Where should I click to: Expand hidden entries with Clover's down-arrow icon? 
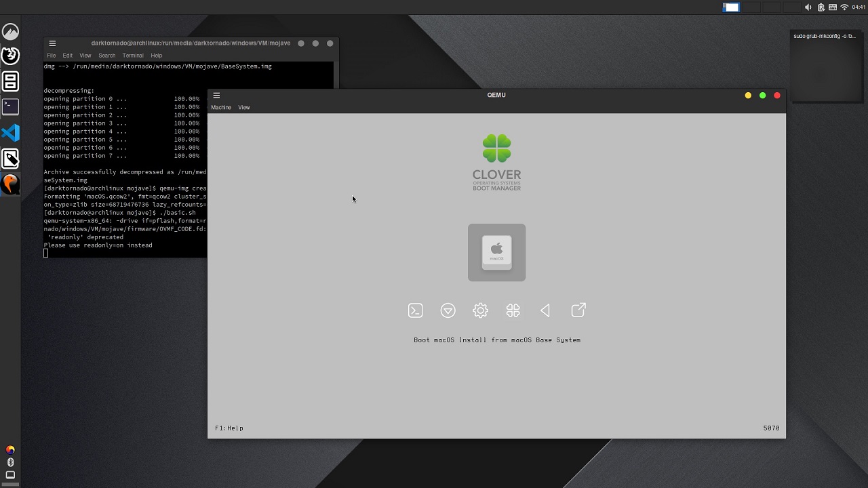click(448, 310)
